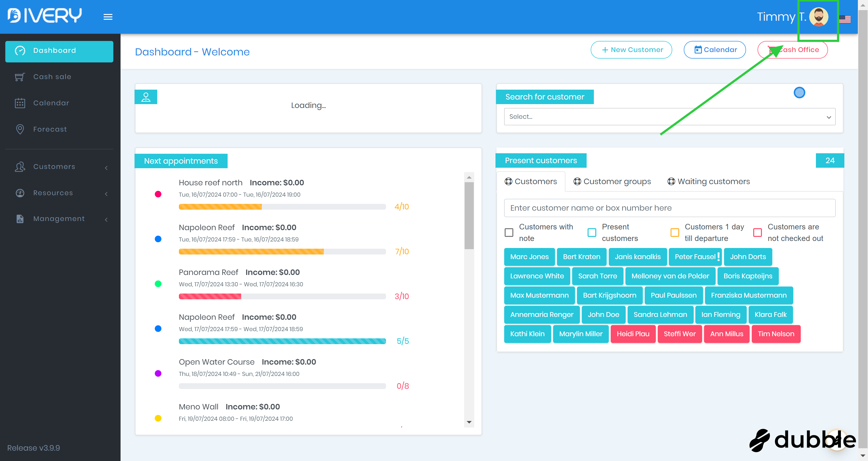Expand the Resources sidebar submenu chevron
868x461 pixels.
[107, 194]
